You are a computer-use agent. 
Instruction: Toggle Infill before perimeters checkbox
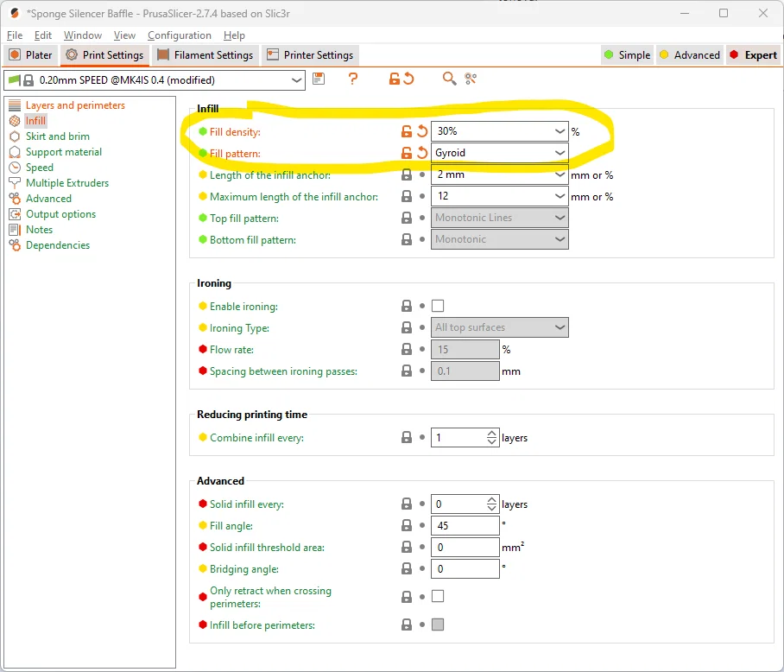tap(438, 624)
